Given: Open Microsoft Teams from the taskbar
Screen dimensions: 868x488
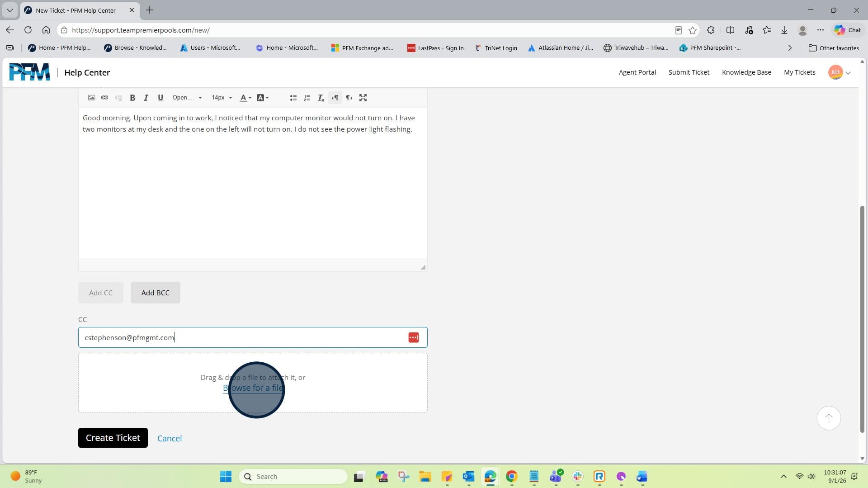Looking at the screenshot, I should coord(556,476).
